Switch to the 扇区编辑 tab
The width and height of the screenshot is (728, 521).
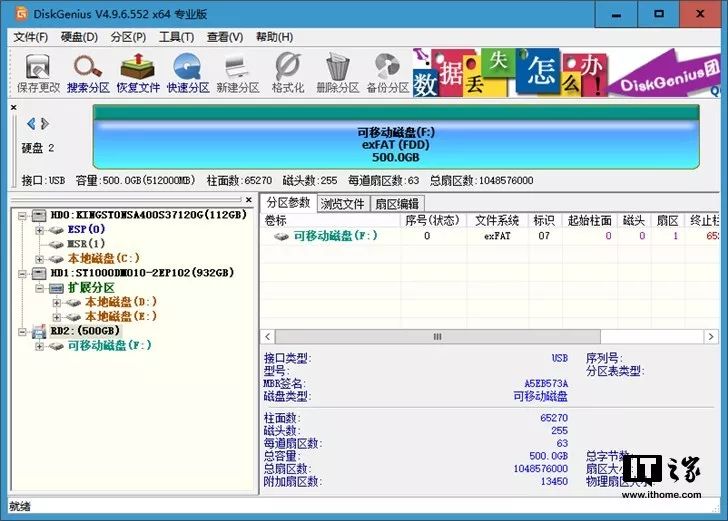(396, 204)
